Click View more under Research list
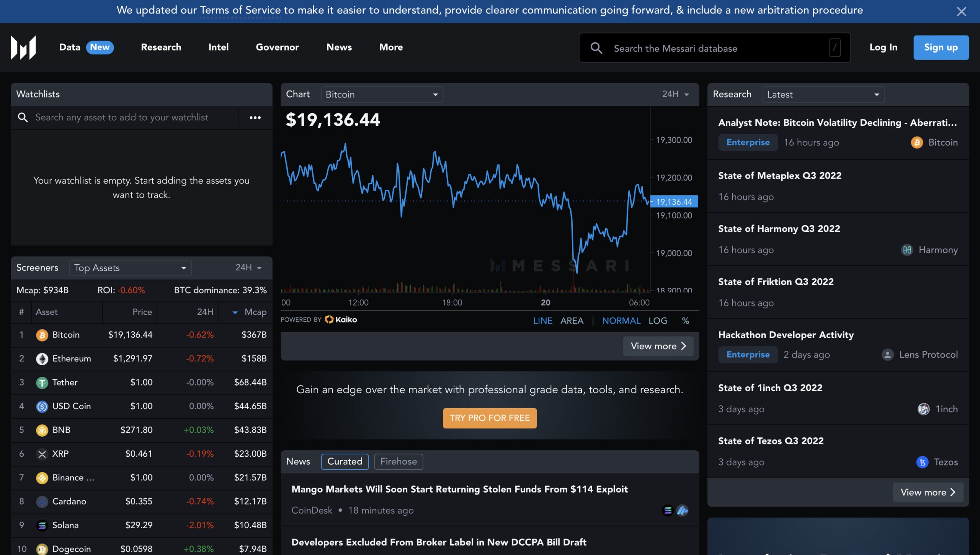 [x=928, y=492]
